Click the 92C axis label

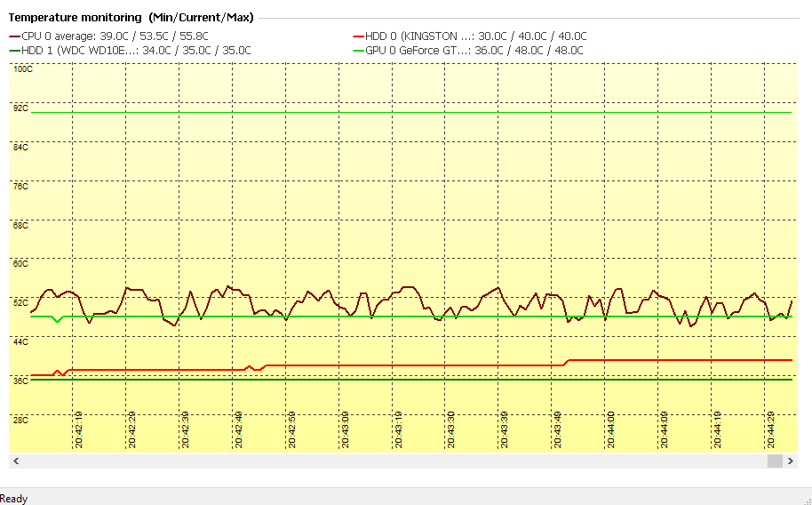(x=20, y=108)
